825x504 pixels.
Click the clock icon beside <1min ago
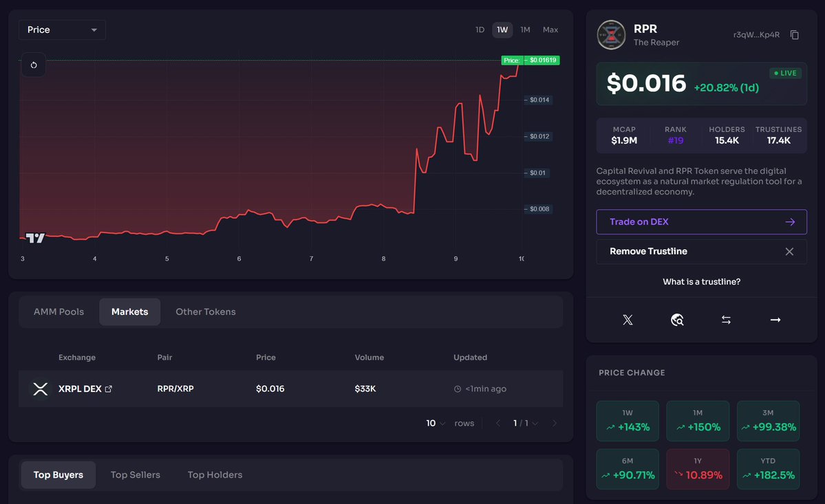(x=457, y=389)
